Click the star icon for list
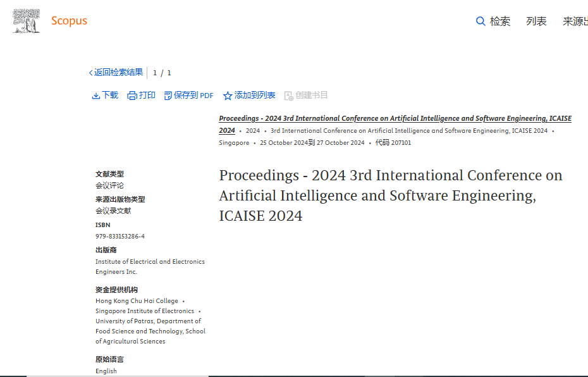Viewport: 588px width, 377px height. pyautogui.click(x=227, y=96)
